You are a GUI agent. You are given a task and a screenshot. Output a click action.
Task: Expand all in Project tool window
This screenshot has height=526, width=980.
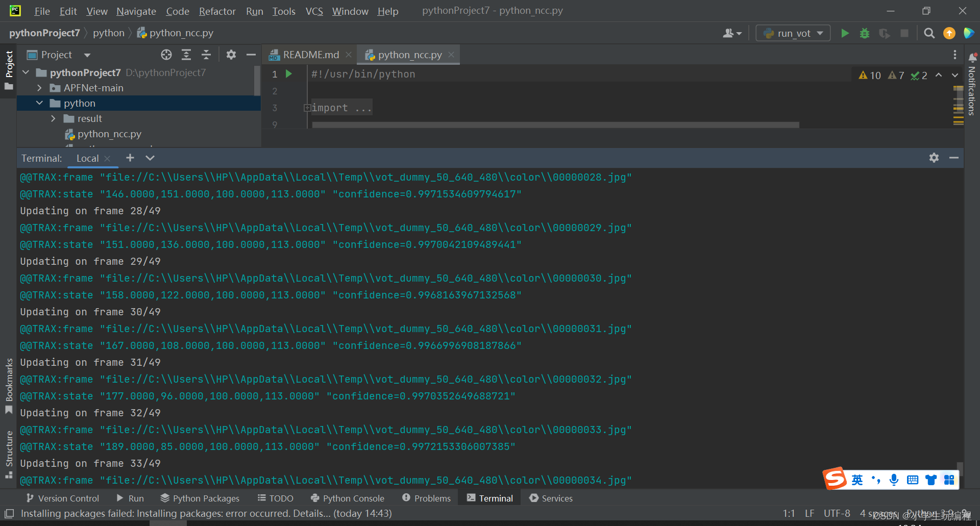(x=186, y=55)
